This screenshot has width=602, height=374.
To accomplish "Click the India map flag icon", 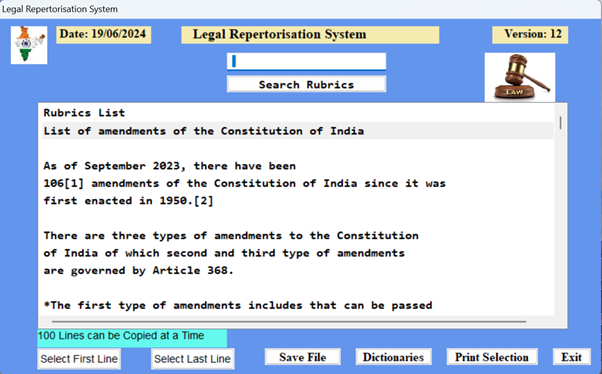I will (29, 45).
